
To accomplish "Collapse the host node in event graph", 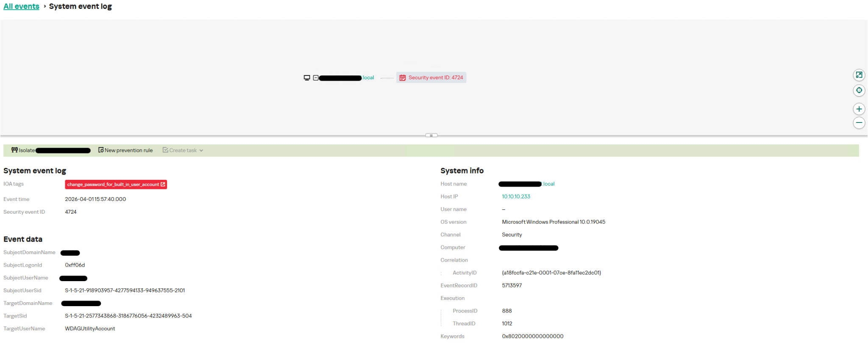I will click(x=316, y=78).
